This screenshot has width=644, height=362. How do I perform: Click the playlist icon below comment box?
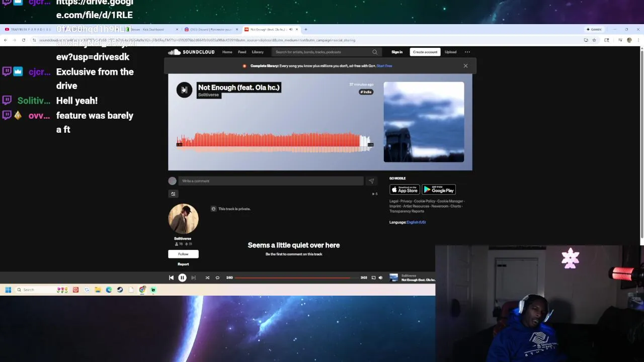click(173, 194)
